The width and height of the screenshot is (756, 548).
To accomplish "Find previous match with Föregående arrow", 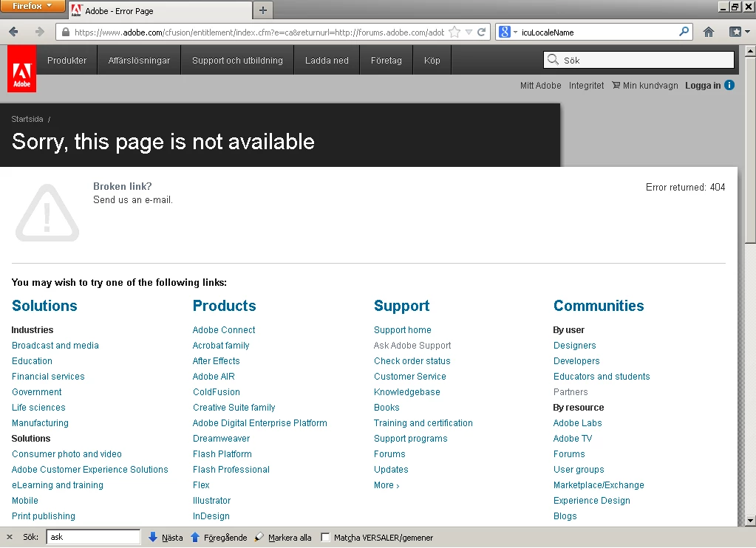I will tap(195, 537).
